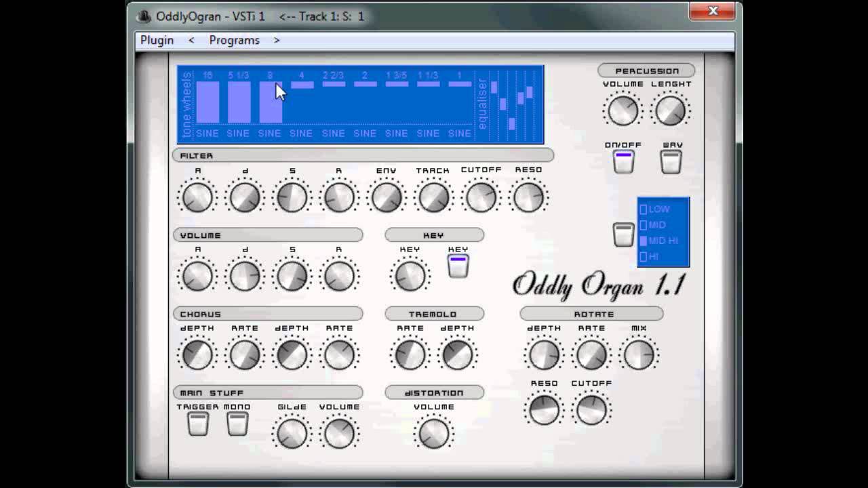Click the GILDE knob in Main Stuff

click(x=292, y=433)
